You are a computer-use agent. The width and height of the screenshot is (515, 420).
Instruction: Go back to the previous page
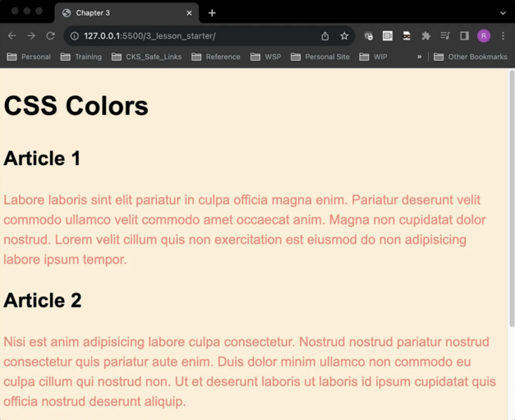(x=11, y=36)
